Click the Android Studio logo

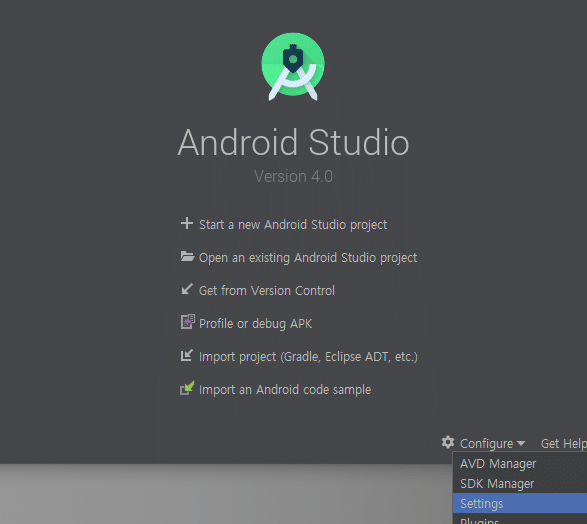coord(293,67)
